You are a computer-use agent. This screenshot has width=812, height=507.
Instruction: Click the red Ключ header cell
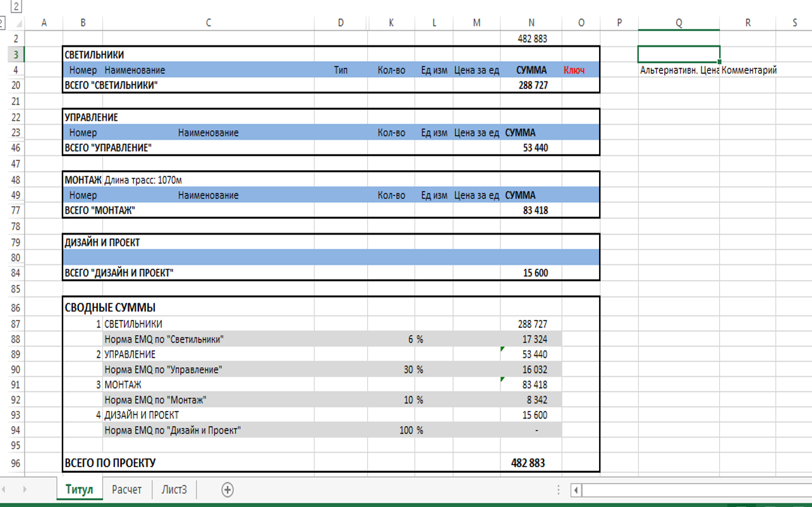point(574,70)
